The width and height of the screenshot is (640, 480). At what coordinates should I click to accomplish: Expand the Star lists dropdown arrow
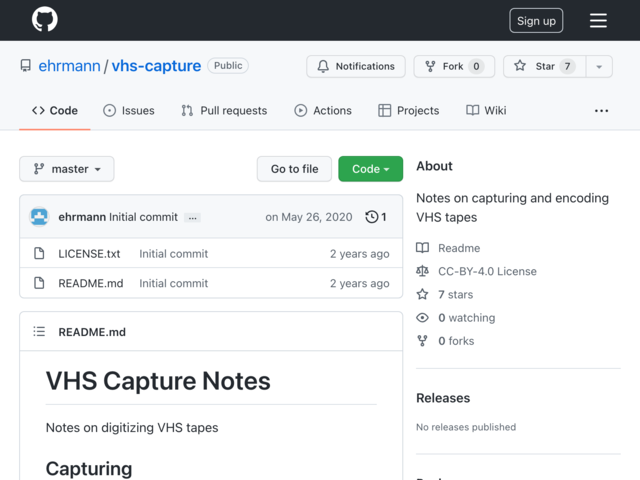coord(599,67)
